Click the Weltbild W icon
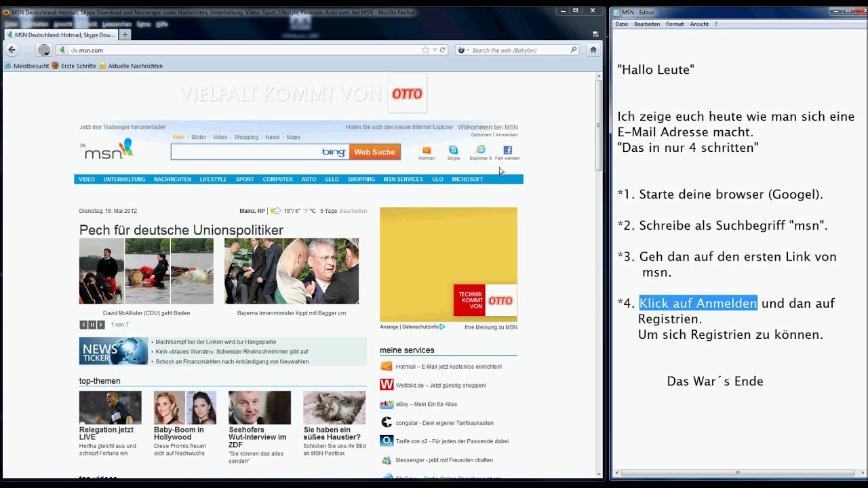 point(387,385)
